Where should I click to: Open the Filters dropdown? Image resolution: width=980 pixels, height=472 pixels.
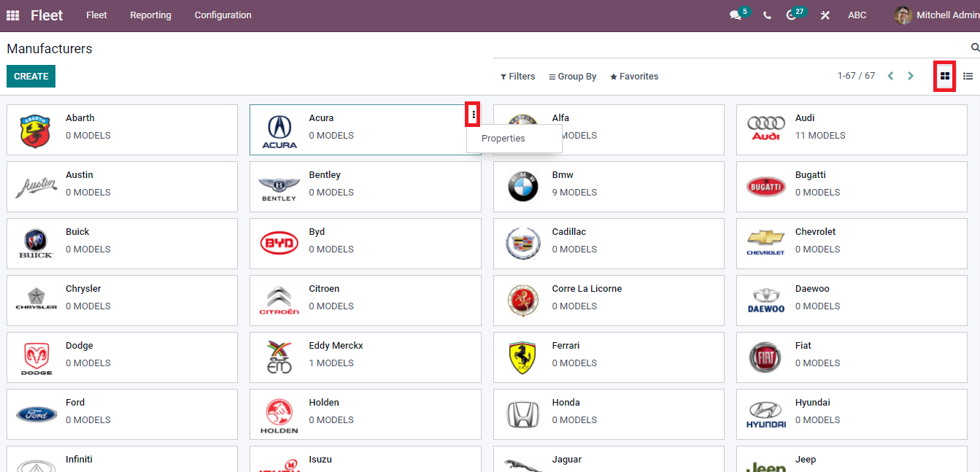(517, 77)
